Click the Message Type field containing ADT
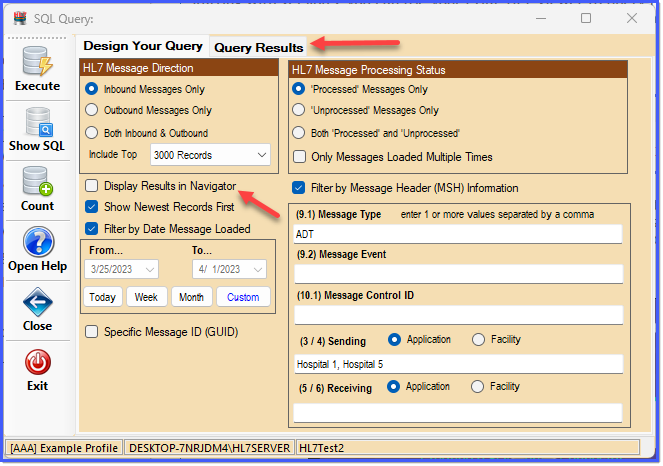The image size is (663, 466). tap(458, 234)
